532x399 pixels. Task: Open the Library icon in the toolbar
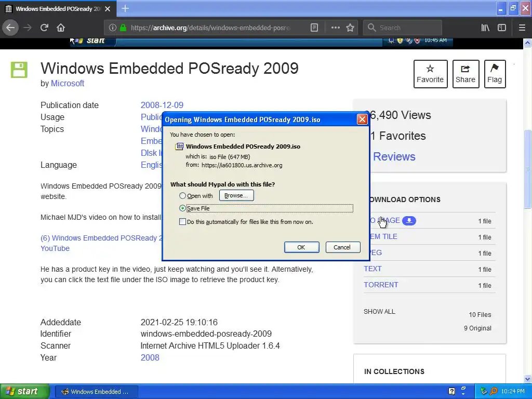[485, 28]
